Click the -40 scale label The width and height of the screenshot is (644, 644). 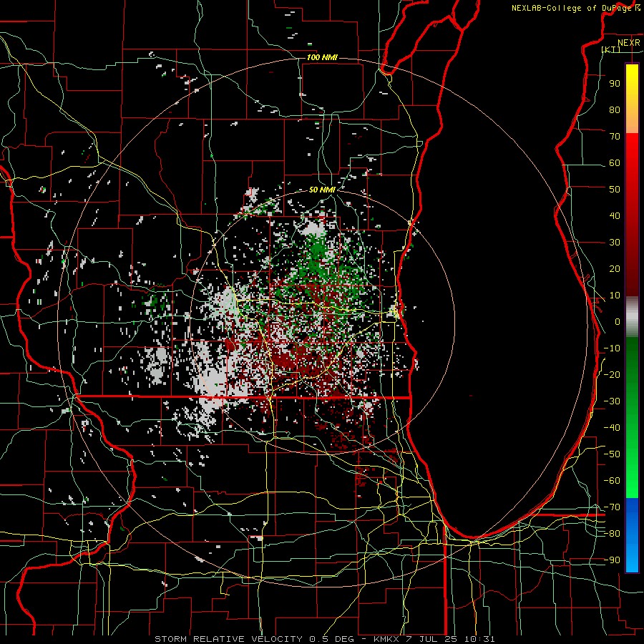[x=612, y=428]
